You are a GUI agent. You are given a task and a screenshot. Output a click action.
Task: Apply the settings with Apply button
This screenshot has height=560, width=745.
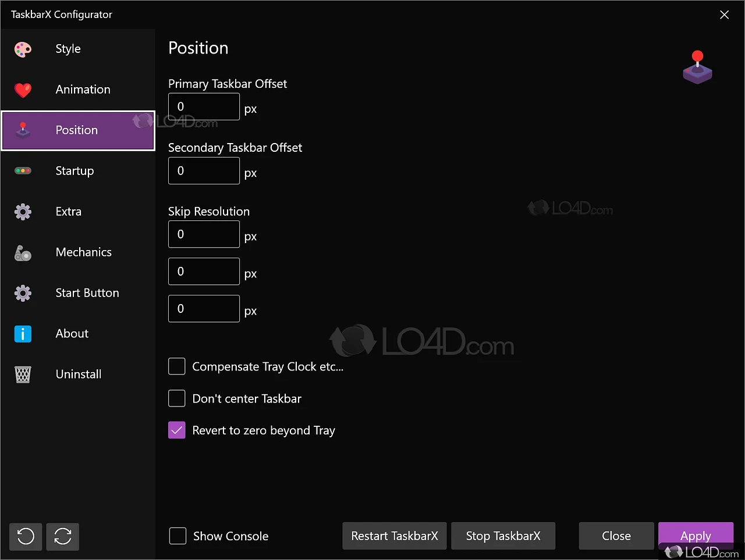[x=696, y=536]
